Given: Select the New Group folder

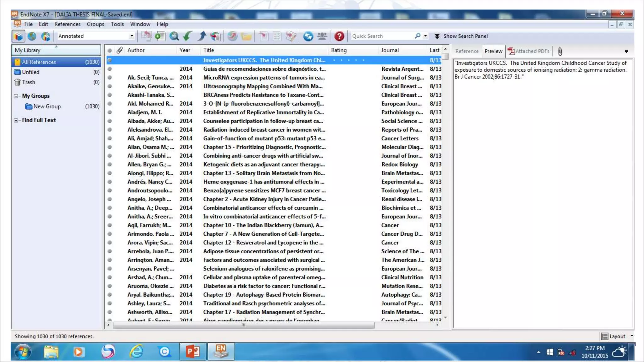Looking at the screenshot, I should [47, 107].
